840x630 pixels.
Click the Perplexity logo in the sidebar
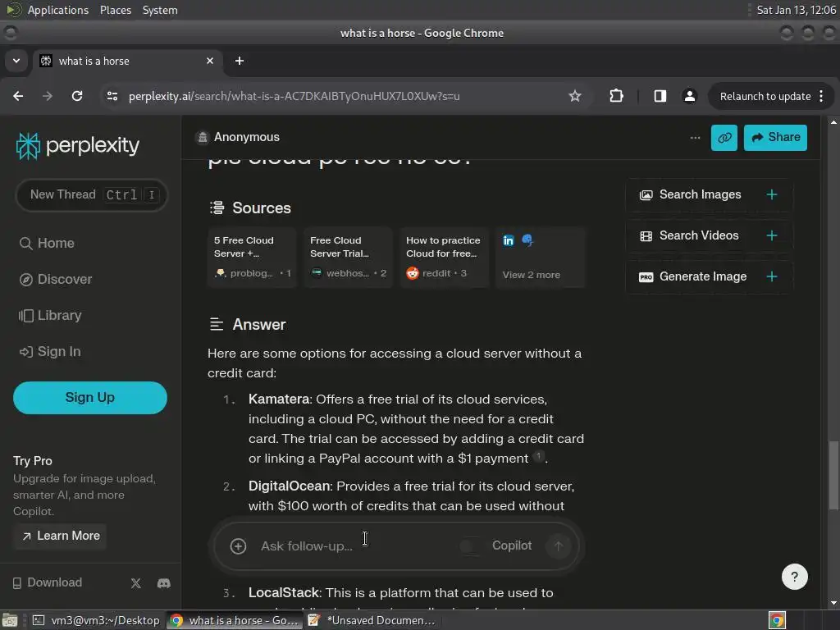[78, 146]
